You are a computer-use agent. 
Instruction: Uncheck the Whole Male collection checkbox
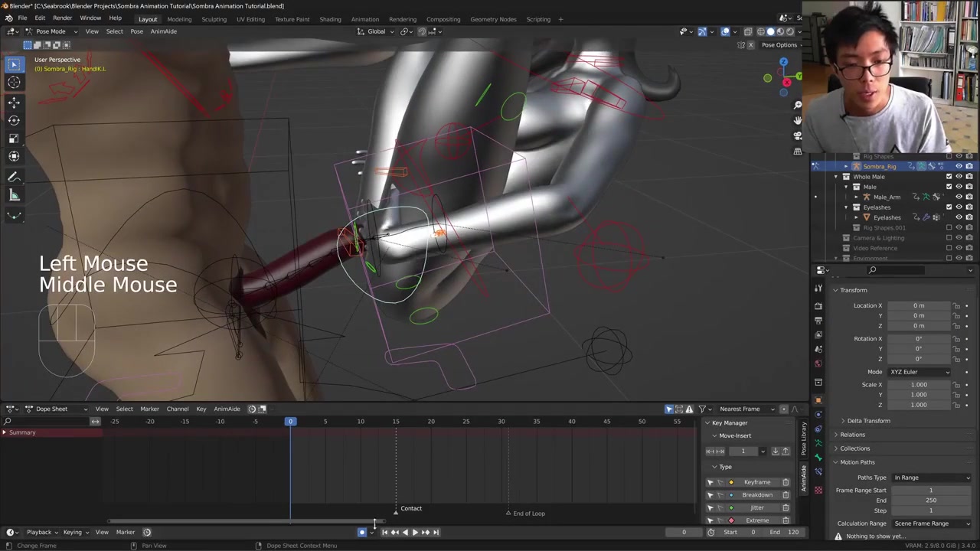tap(949, 177)
